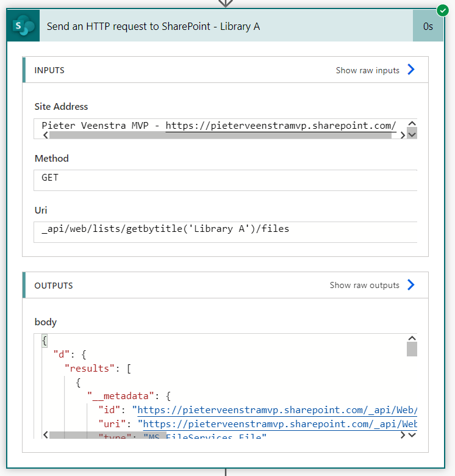Click the body output horizontal scrollbar thumb
This screenshot has height=476, width=455.
point(108,435)
